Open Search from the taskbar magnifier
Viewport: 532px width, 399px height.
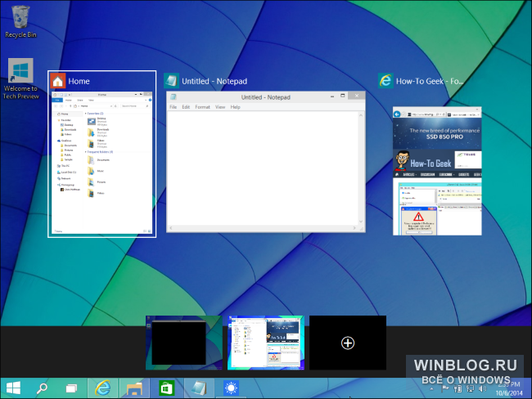click(42, 388)
